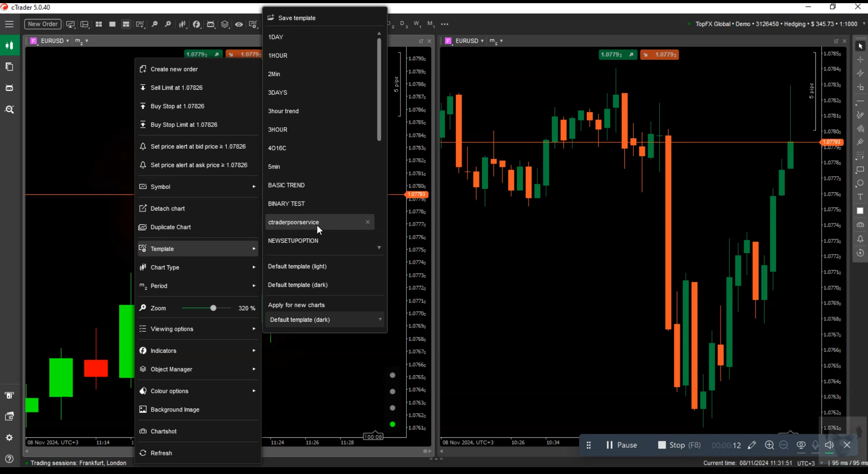
Task: Open the Automate robot icon in sidebar
Action: click(9, 88)
